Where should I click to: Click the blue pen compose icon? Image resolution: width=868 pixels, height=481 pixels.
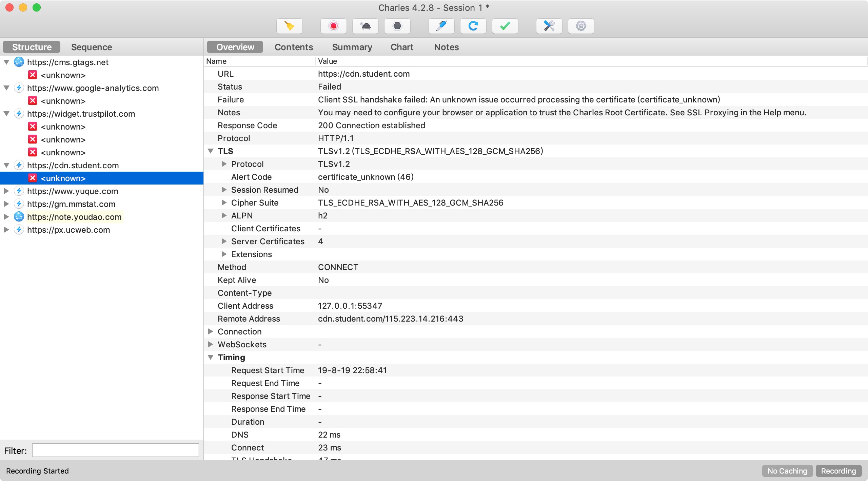click(441, 26)
